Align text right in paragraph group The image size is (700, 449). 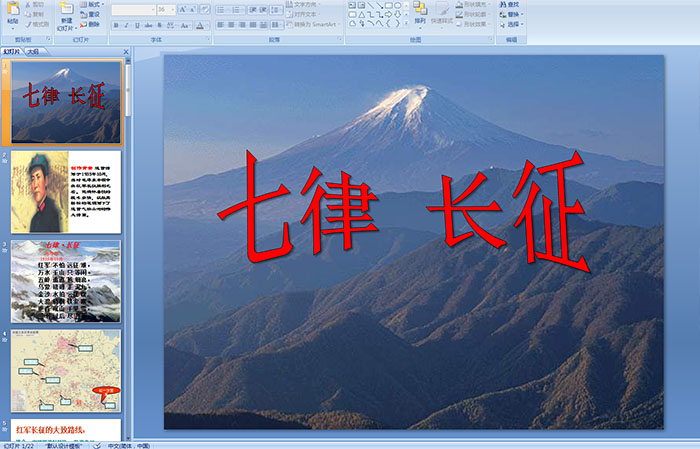(x=242, y=25)
